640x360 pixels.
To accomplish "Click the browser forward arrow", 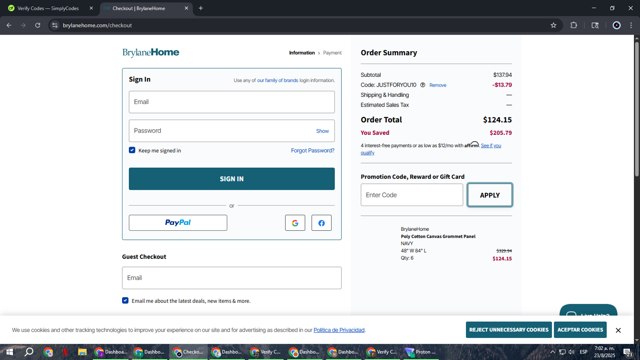I will [23, 25].
